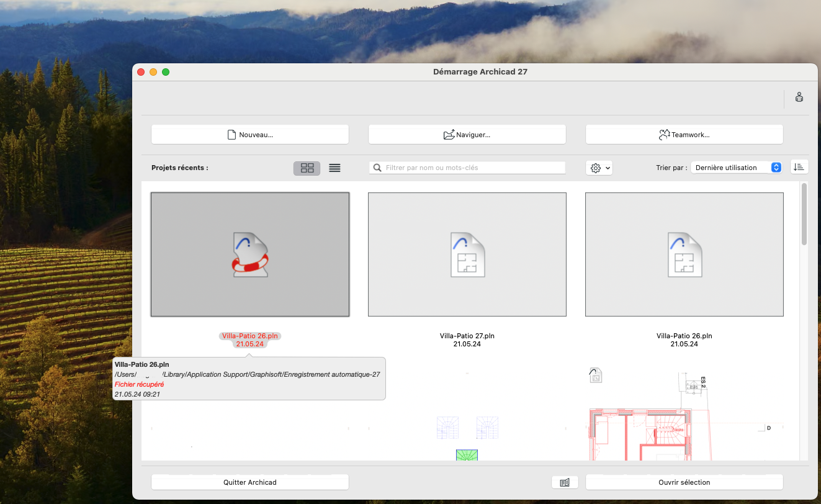Open the Trier par sort dropdown
This screenshot has width=821, height=504.
[x=736, y=168]
